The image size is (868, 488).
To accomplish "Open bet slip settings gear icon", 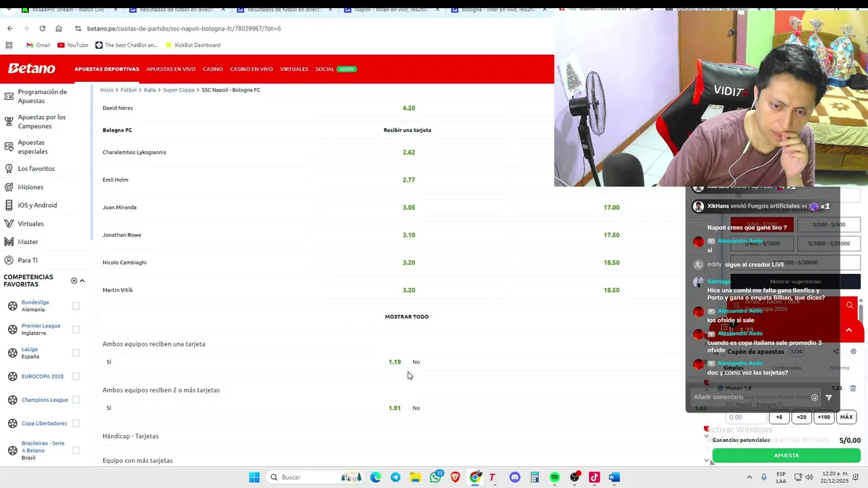I will click(853, 352).
